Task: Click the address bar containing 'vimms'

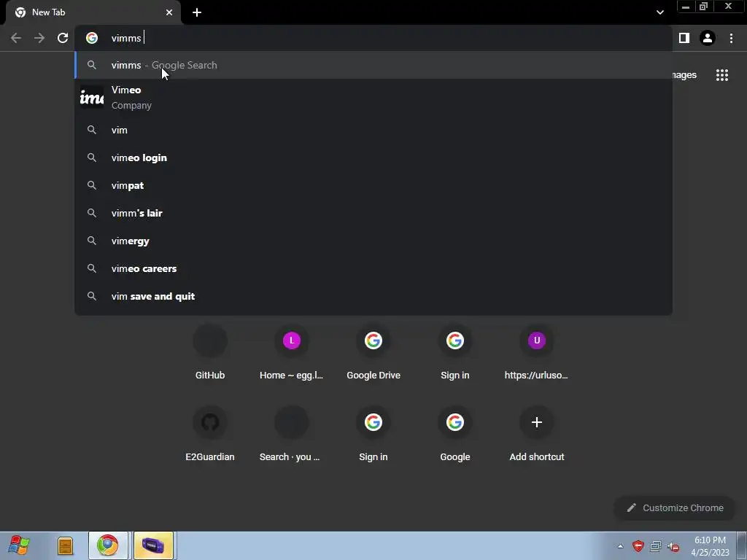Action: (x=373, y=38)
